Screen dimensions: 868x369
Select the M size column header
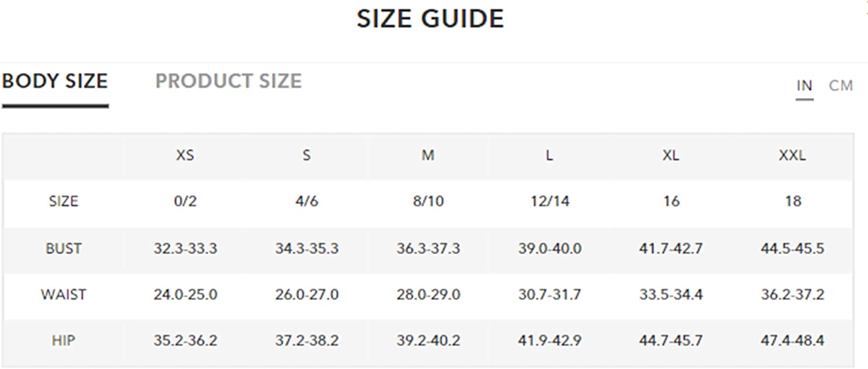coord(428,156)
